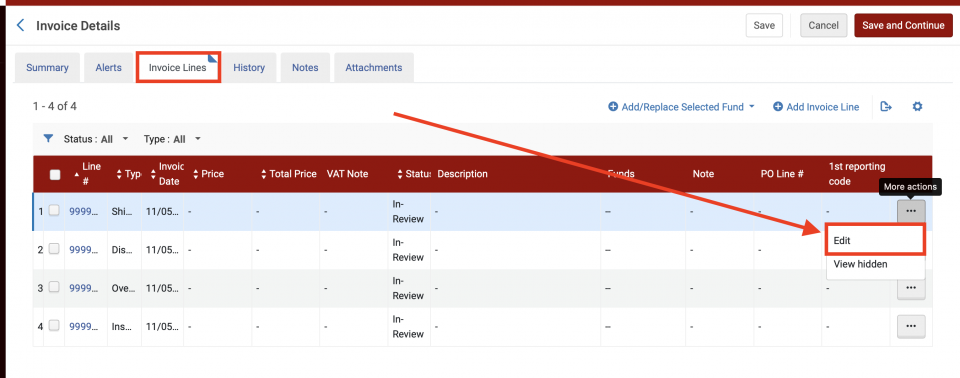Open more actions for row 4

pyautogui.click(x=911, y=327)
